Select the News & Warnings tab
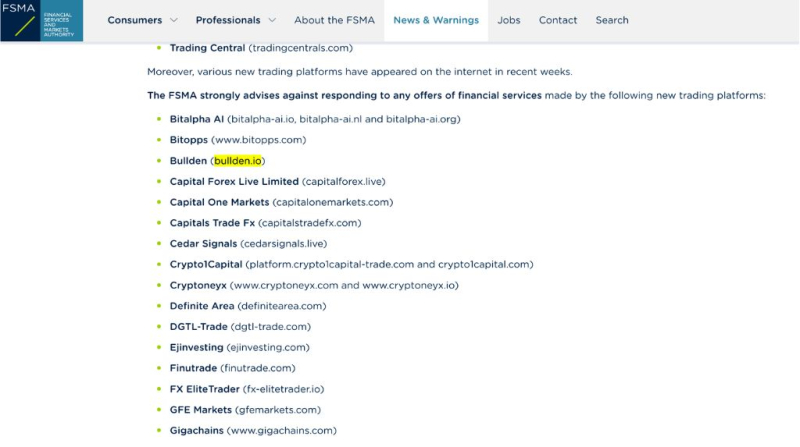Viewport: 800px width, 447px height. [x=436, y=20]
